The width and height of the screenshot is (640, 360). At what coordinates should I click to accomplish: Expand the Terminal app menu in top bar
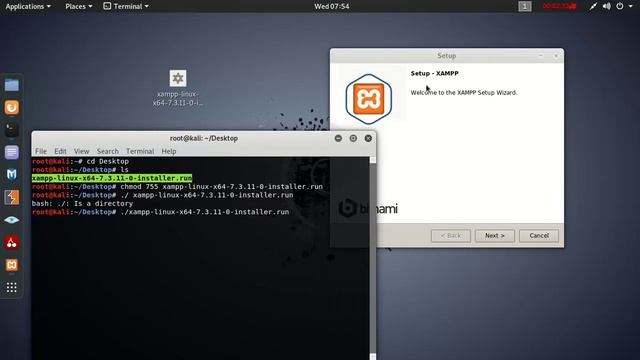click(x=126, y=6)
